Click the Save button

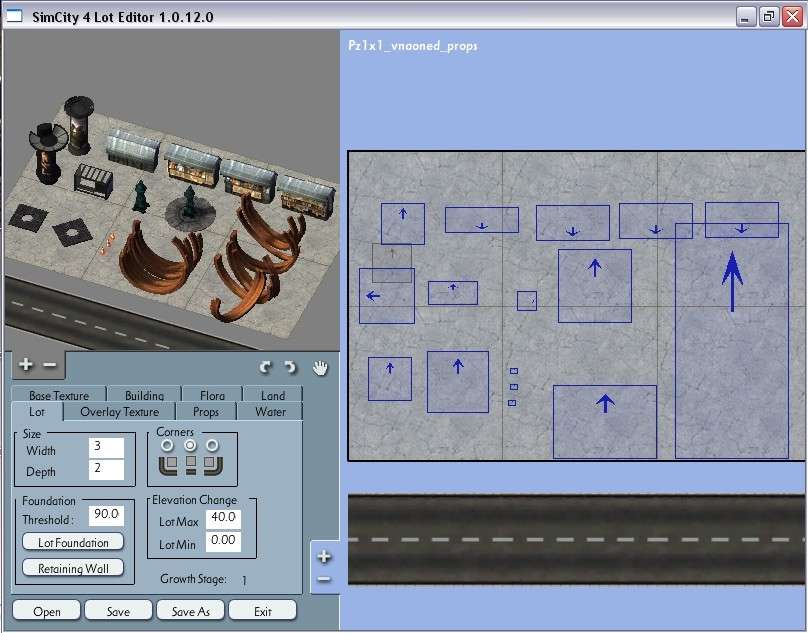[x=118, y=611]
